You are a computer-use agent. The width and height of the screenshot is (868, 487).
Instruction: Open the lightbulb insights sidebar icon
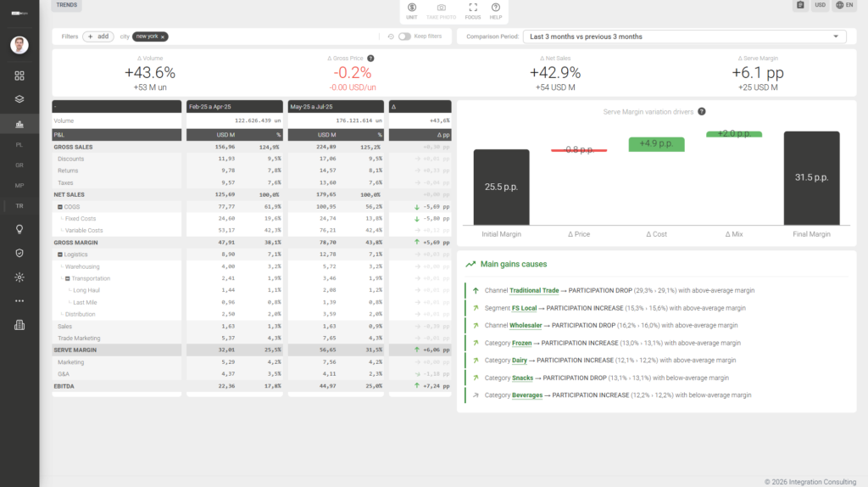pyautogui.click(x=19, y=229)
